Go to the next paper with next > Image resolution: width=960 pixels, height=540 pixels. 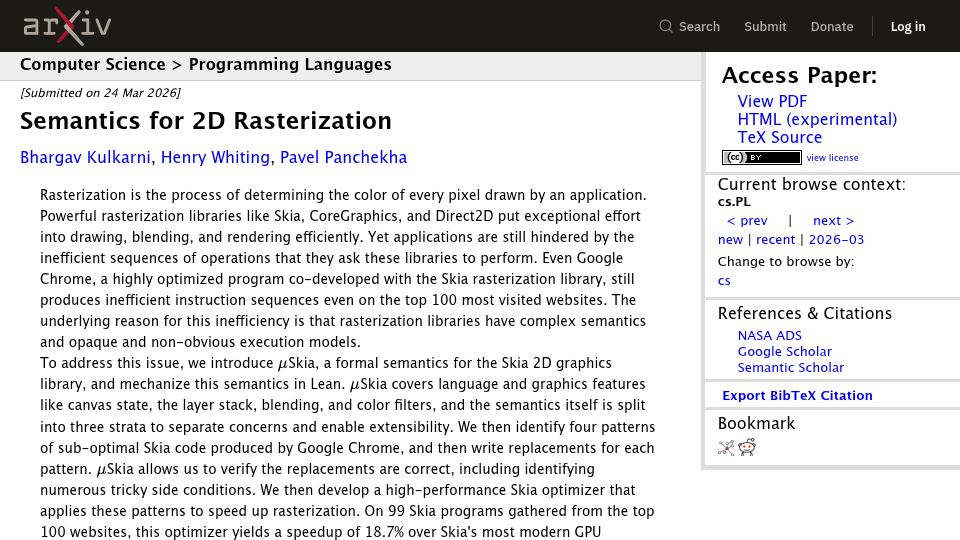[833, 220]
